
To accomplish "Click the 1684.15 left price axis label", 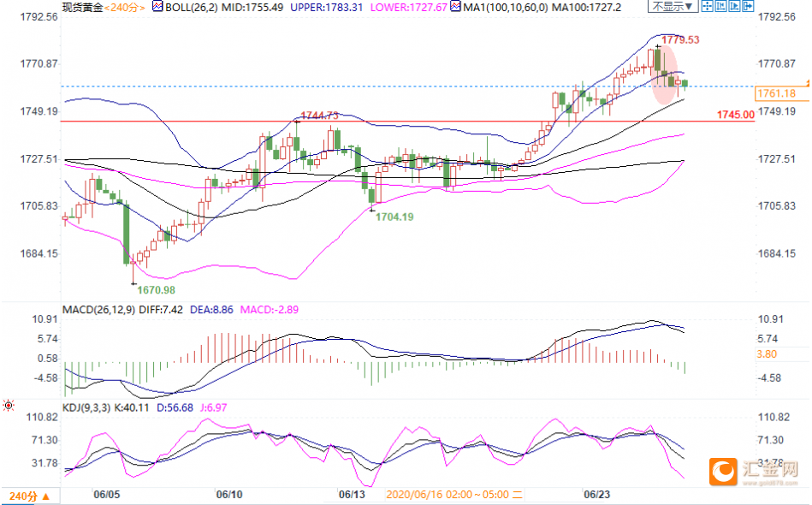I will click(39, 254).
